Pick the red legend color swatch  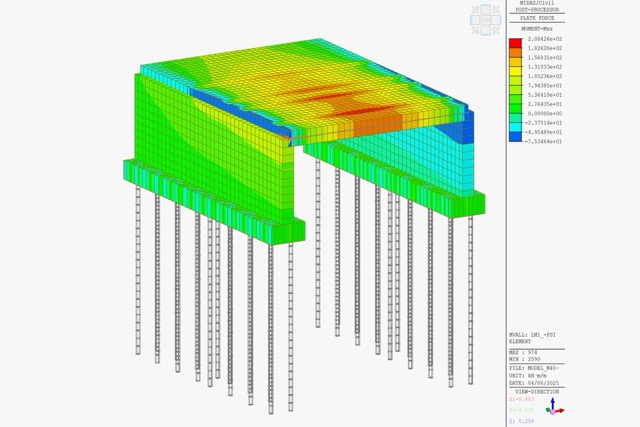tap(516, 43)
